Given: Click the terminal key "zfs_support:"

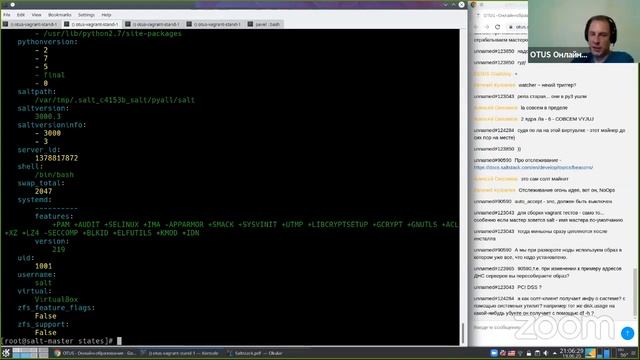Looking at the screenshot, I should coord(43,324).
